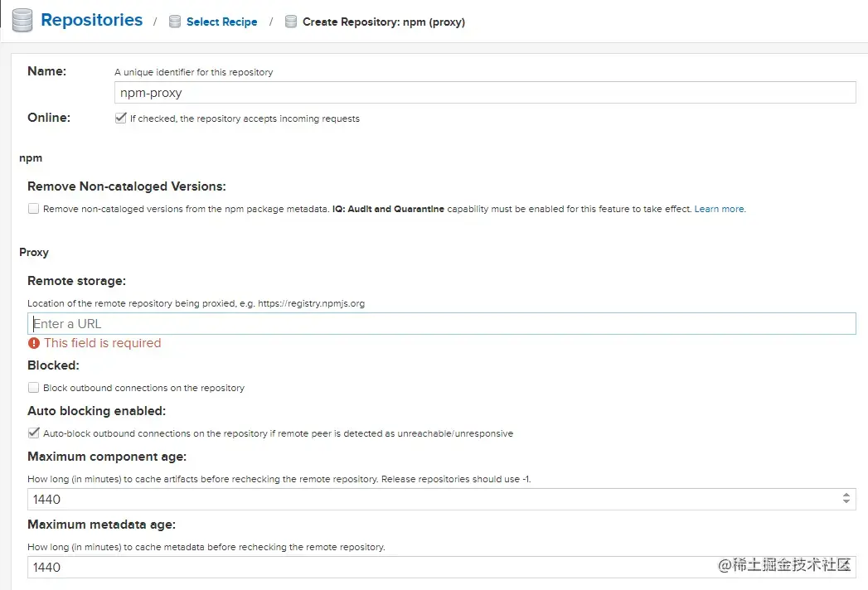The image size is (868, 590).
Task: Click the Create Repository: npm (proxy) breadcrumb
Action: [x=383, y=22]
